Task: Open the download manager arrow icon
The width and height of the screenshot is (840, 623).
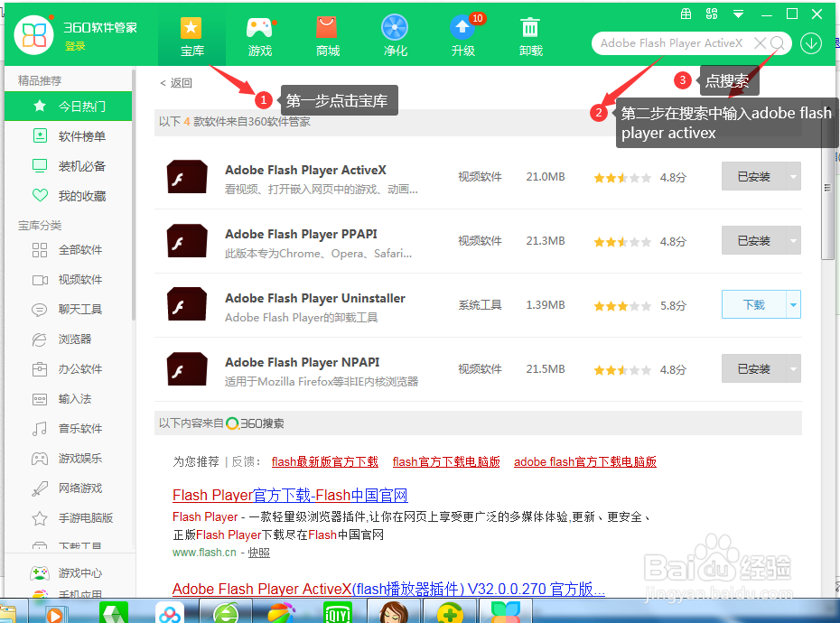Action: 811,43
